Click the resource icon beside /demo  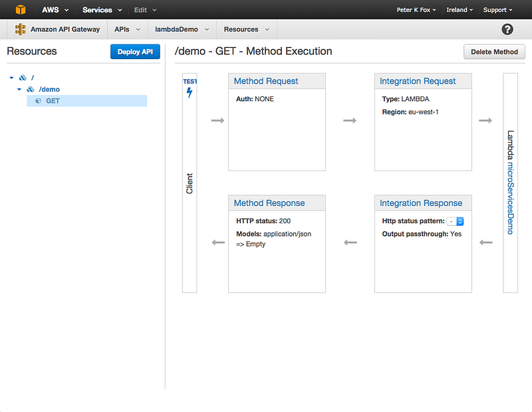pyautogui.click(x=31, y=89)
